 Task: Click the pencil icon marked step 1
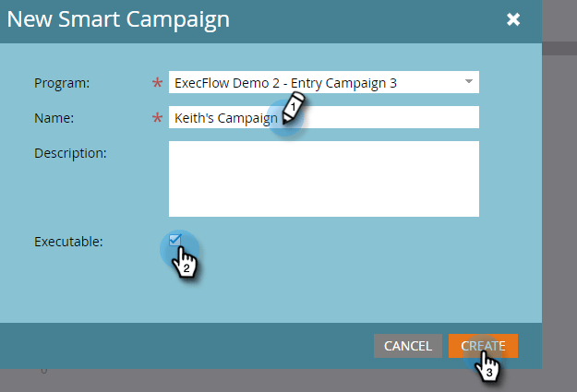pyautogui.click(x=294, y=107)
